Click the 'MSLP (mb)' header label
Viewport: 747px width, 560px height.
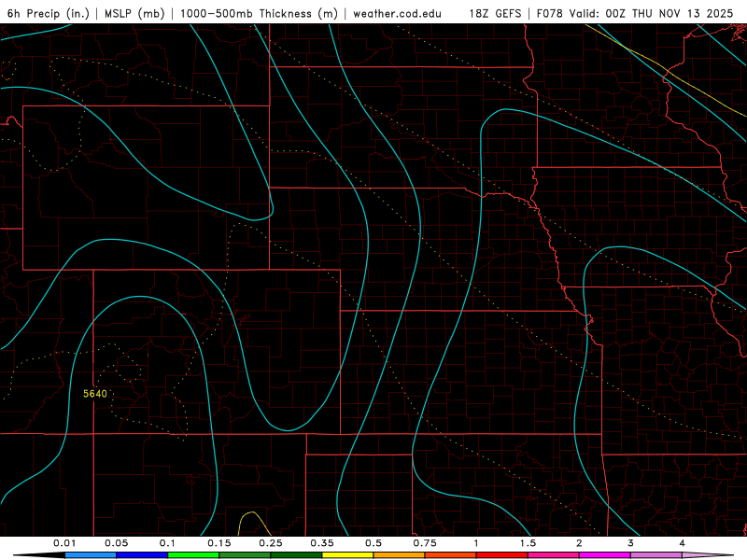pyautogui.click(x=134, y=13)
